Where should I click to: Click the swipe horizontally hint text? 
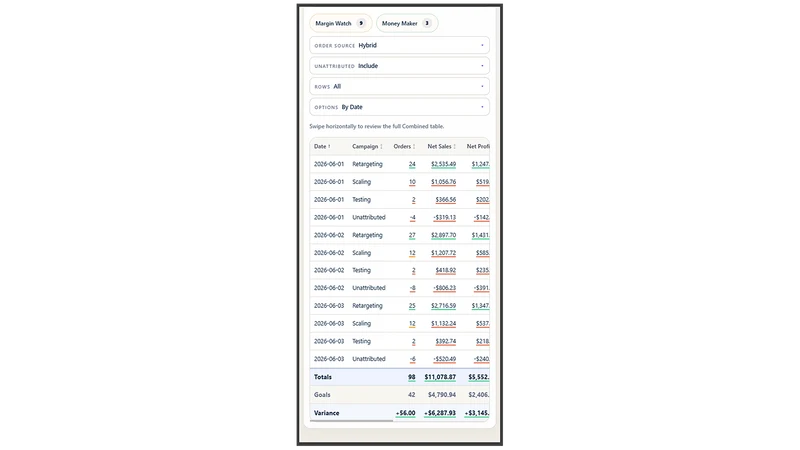click(377, 127)
